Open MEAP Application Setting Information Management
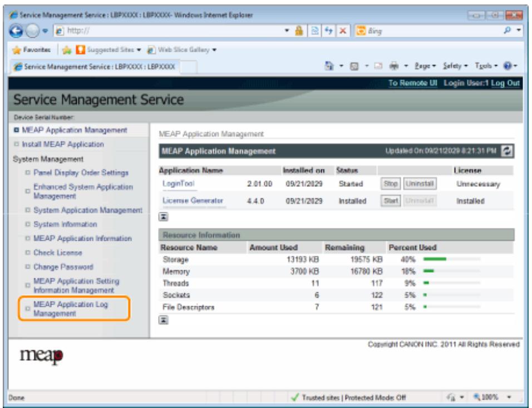This screenshot has height=408, width=532. point(76,286)
